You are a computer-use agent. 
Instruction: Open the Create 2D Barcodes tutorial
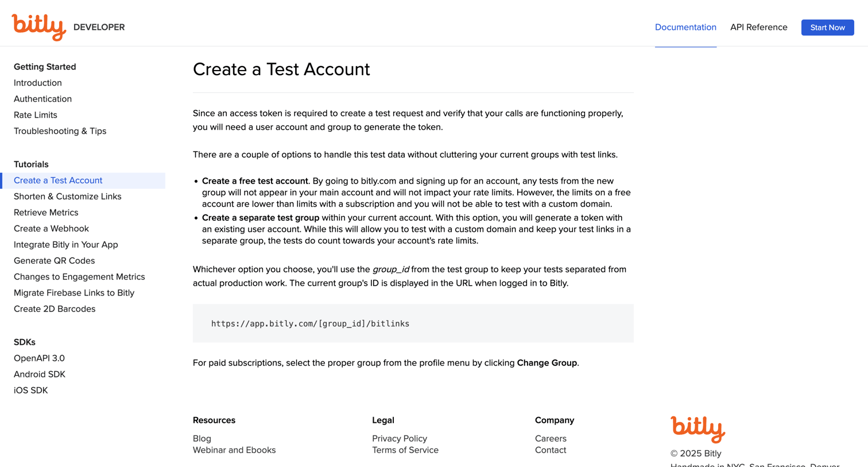tap(55, 309)
